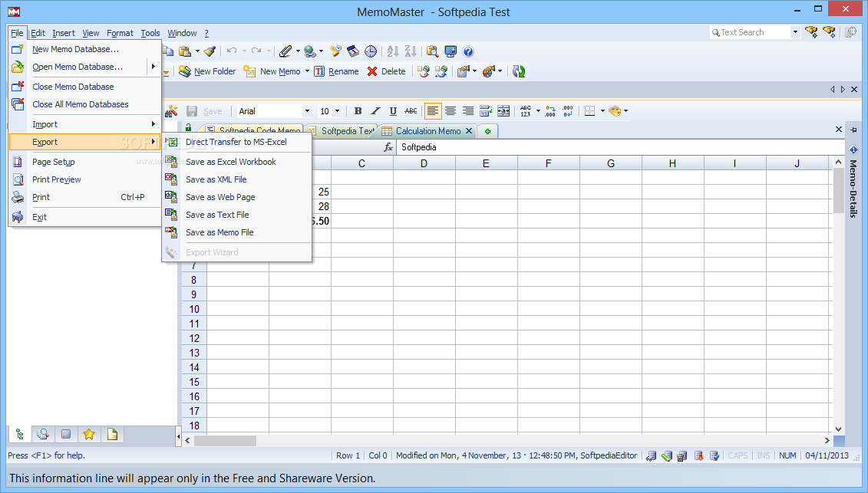The image size is (868, 493).
Task: Click the Memo-Details info icon
Action: point(853,150)
